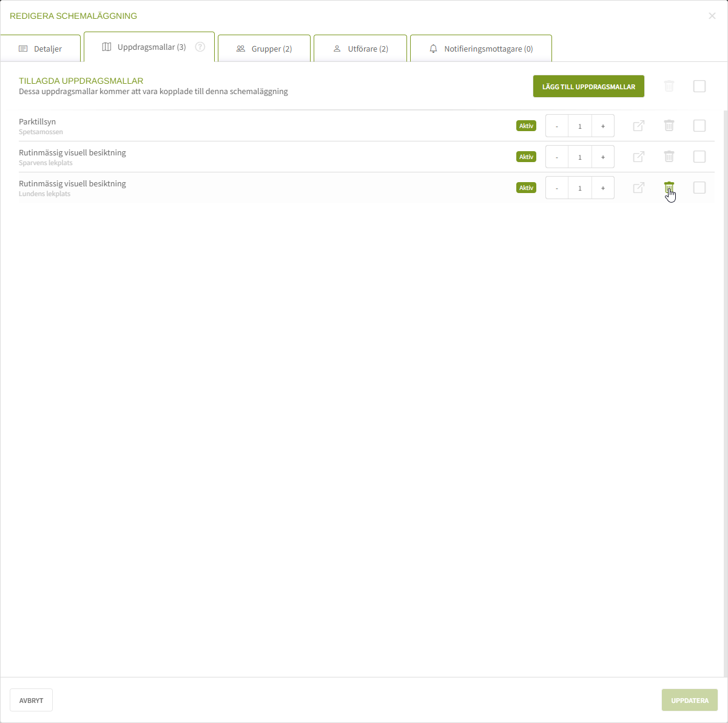Switch to the Detaljer tab
The width and height of the screenshot is (728, 723).
pyautogui.click(x=41, y=49)
